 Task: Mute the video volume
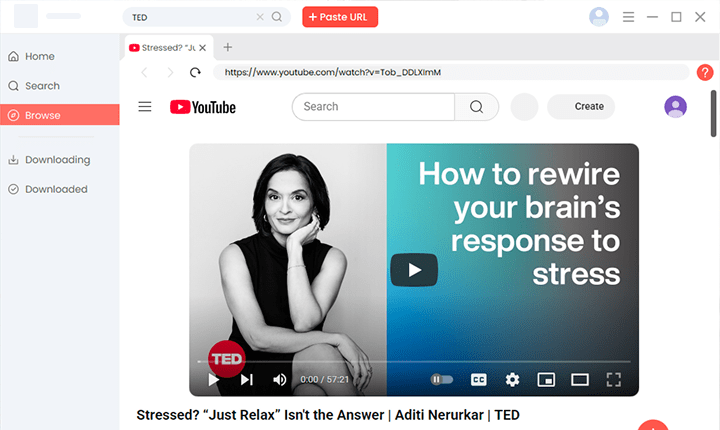click(279, 379)
